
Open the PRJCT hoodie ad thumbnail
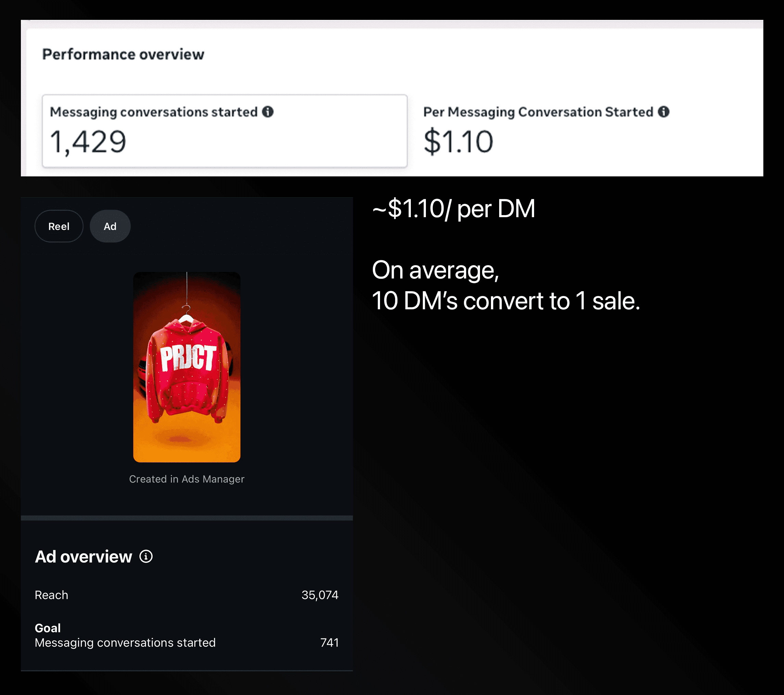[187, 367]
